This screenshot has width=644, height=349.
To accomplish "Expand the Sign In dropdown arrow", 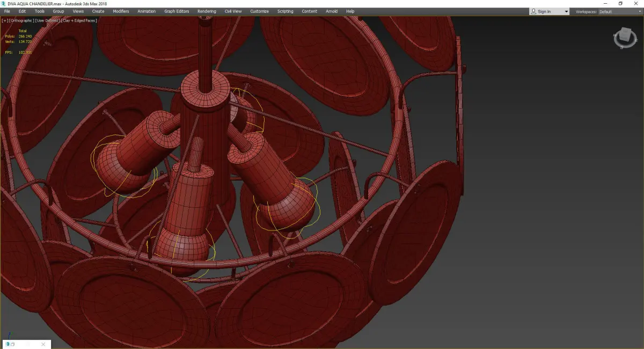I will pos(566,11).
